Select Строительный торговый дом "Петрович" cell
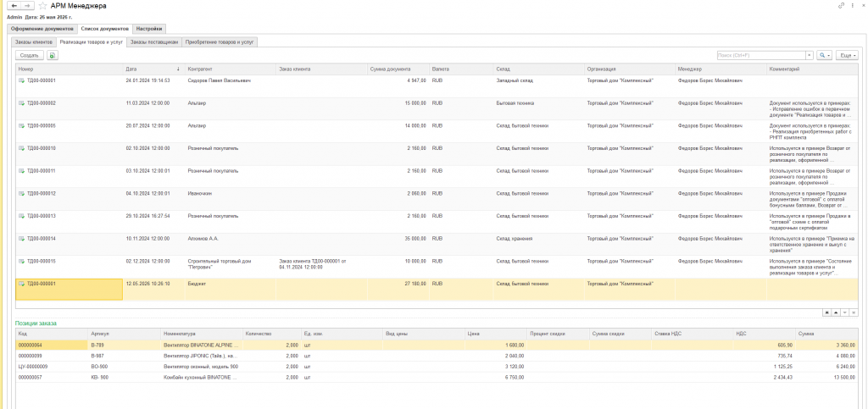The image size is (868, 409). [x=231, y=267]
